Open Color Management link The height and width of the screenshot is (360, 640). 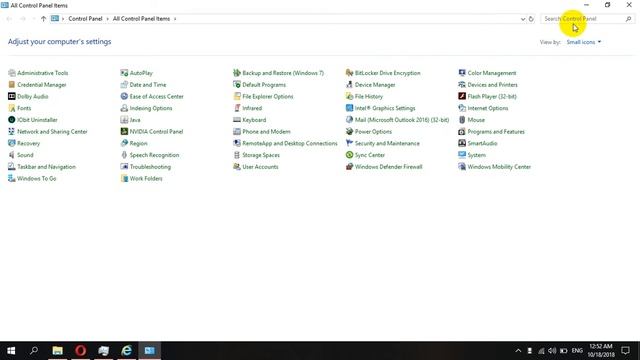click(492, 73)
